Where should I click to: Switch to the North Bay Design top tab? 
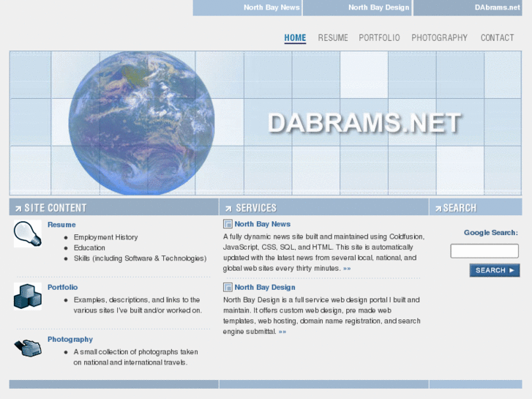[x=357, y=7]
